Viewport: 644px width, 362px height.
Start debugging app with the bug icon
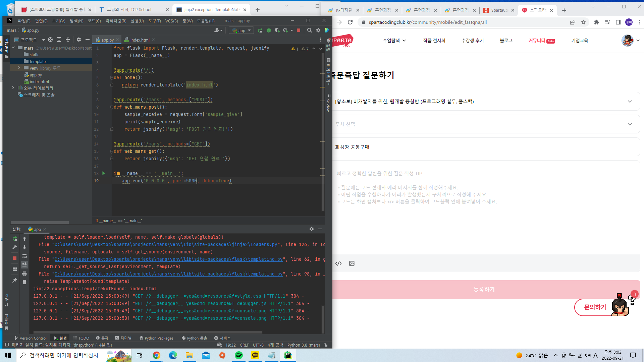(268, 31)
